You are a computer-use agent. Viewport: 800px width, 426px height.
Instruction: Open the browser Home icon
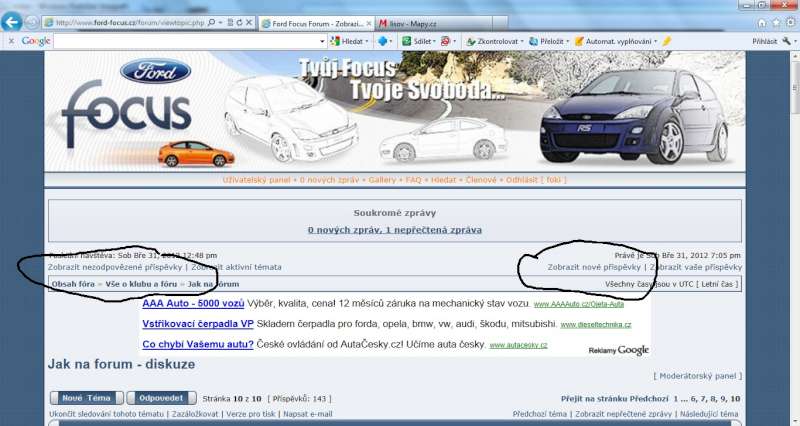[x=762, y=22]
